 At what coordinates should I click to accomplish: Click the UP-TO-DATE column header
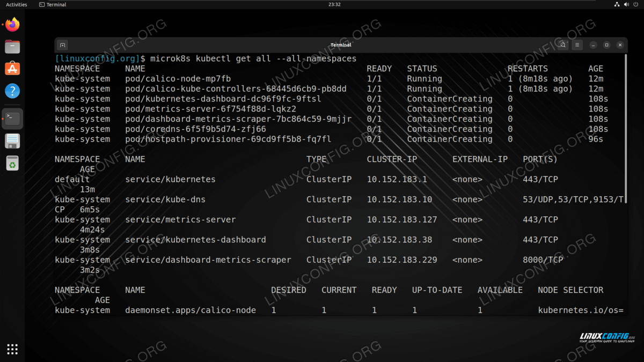437,290
